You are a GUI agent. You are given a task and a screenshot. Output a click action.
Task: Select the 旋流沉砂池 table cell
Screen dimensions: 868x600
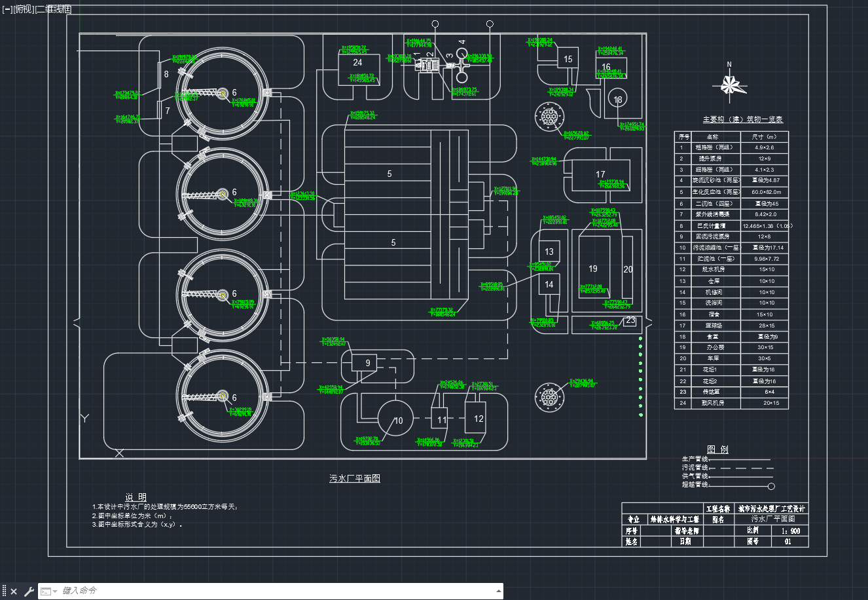click(715, 181)
